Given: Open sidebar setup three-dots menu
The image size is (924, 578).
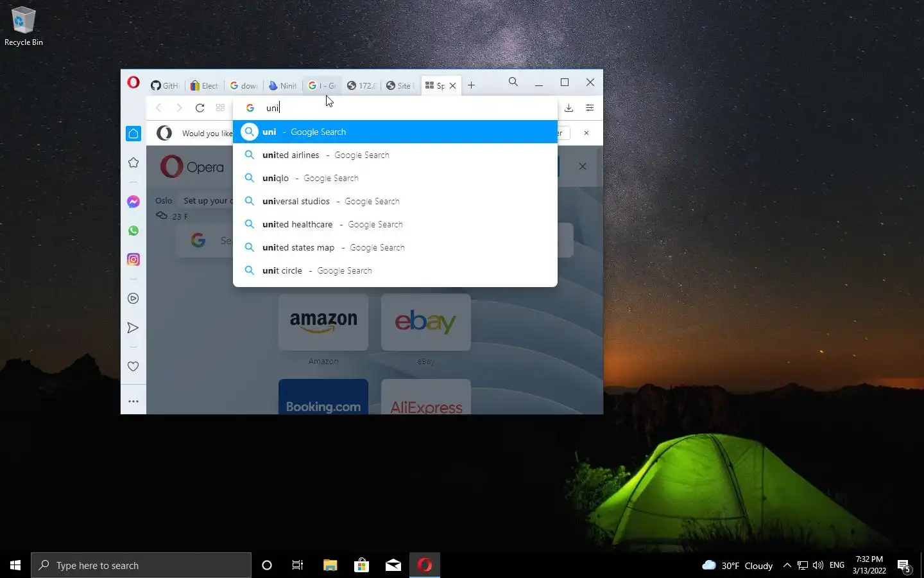Looking at the screenshot, I should [133, 401].
